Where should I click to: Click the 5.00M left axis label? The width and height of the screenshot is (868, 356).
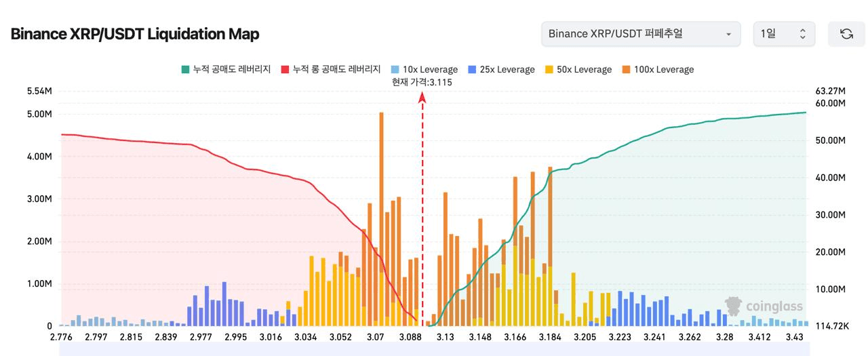39,114
